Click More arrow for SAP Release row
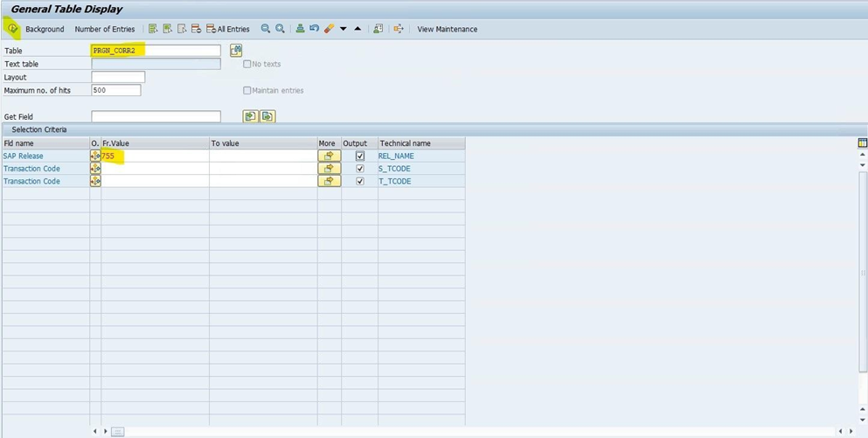The image size is (868, 438). tap(329, 156)
